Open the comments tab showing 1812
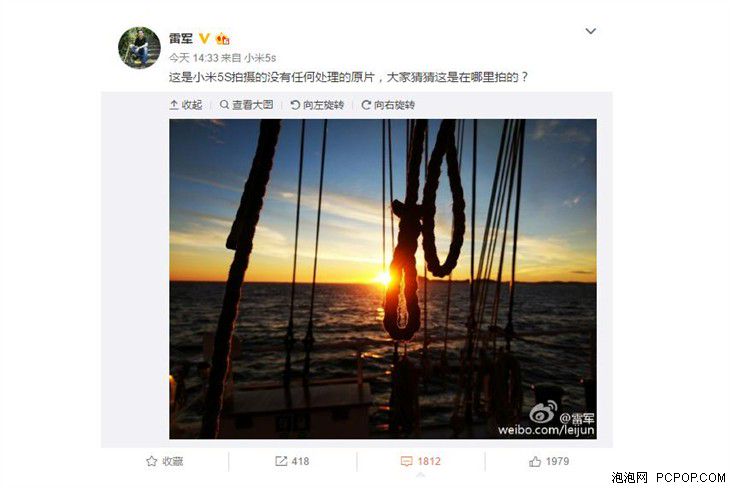 click(x=420, y=461)
